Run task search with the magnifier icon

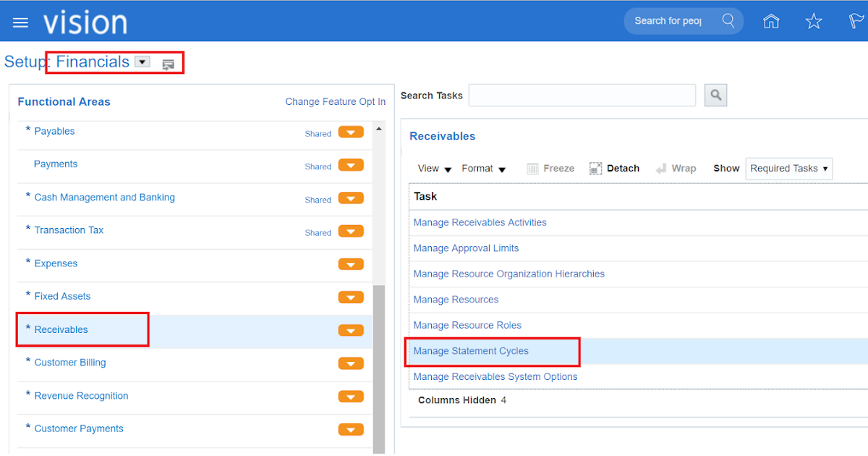tap(715, 95)
